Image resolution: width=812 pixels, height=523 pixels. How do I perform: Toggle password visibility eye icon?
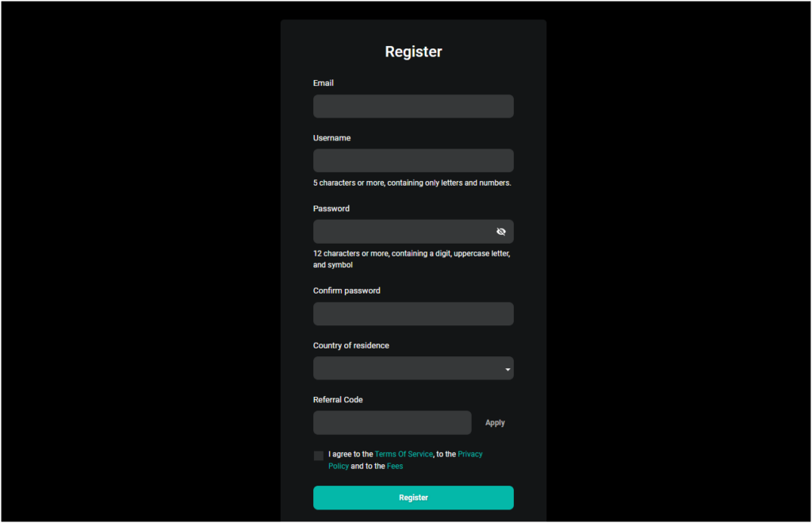click(501, 232)
